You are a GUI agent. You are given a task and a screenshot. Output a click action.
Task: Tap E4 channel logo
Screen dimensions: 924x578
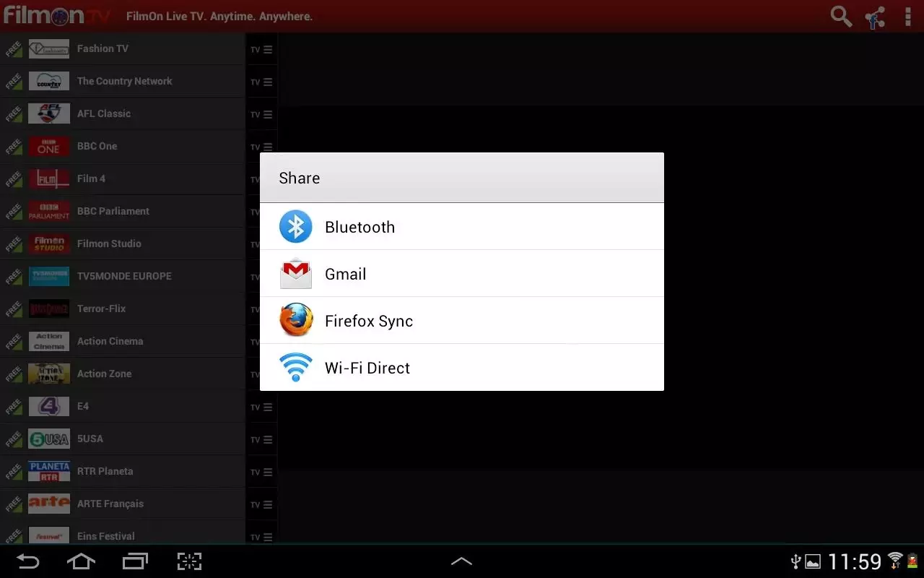tap(49, 406)
